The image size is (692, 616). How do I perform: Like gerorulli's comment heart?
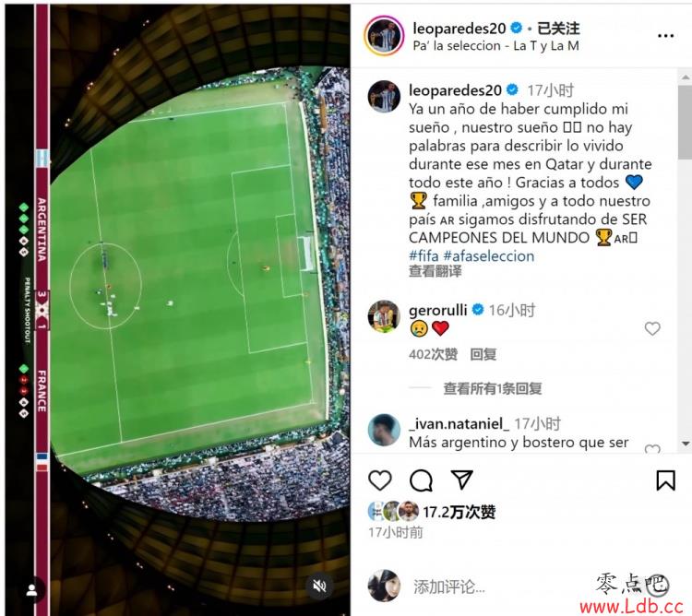pyautogui.click(x=652, y=328)
